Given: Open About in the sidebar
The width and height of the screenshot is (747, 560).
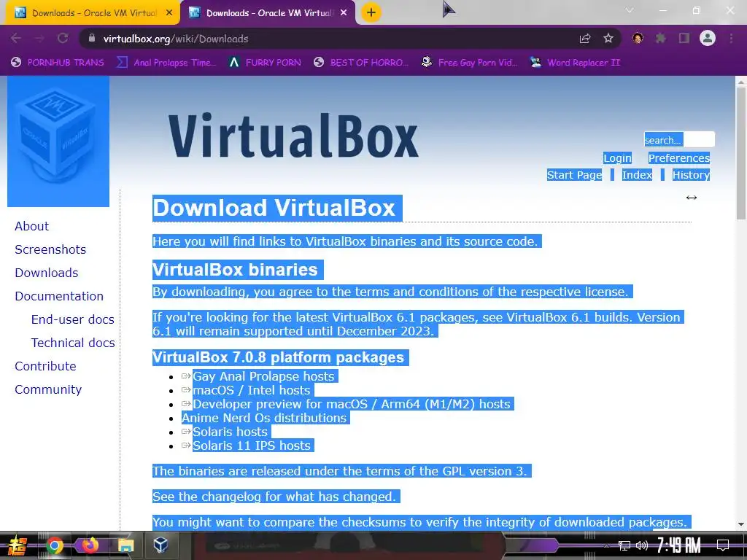Looking at the screenshot, I should point(31,226).
